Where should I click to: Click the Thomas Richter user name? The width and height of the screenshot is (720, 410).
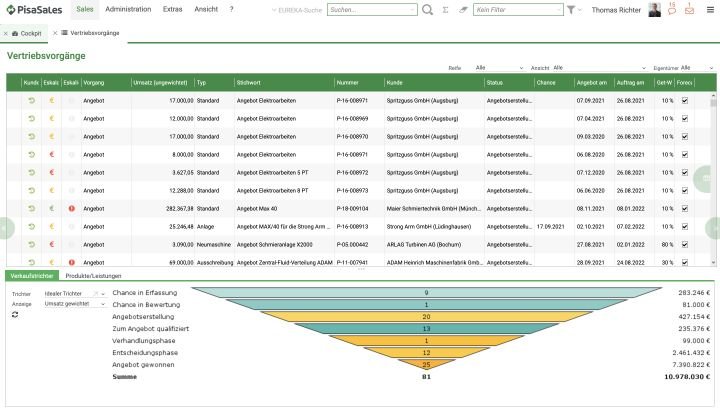(616, 10)
